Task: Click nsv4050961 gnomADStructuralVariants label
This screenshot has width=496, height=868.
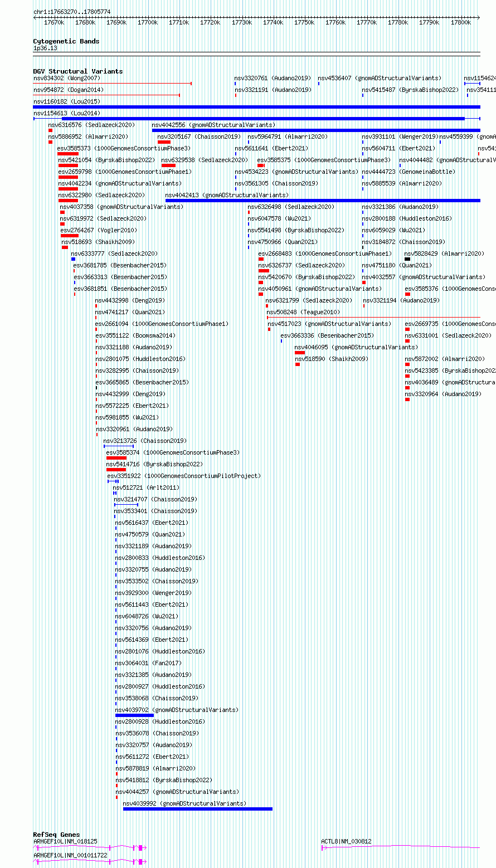Action: [x=320, y=289]
